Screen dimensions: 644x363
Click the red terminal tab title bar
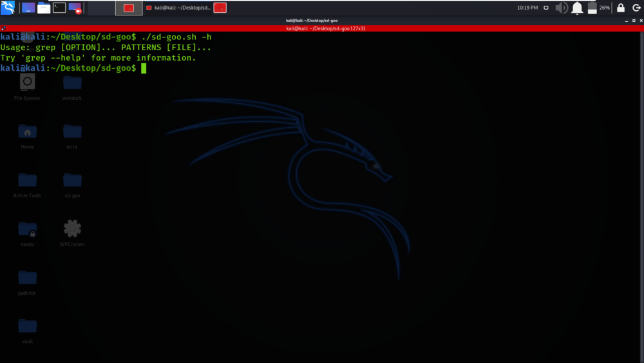pyautogui.click(x=322, y=28)
